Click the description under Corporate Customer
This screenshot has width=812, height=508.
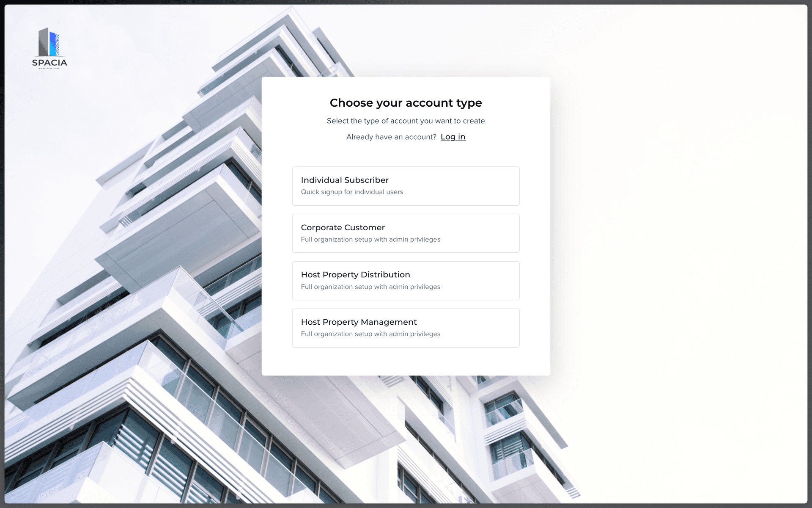pyautogui.click(x=370, y=240)
